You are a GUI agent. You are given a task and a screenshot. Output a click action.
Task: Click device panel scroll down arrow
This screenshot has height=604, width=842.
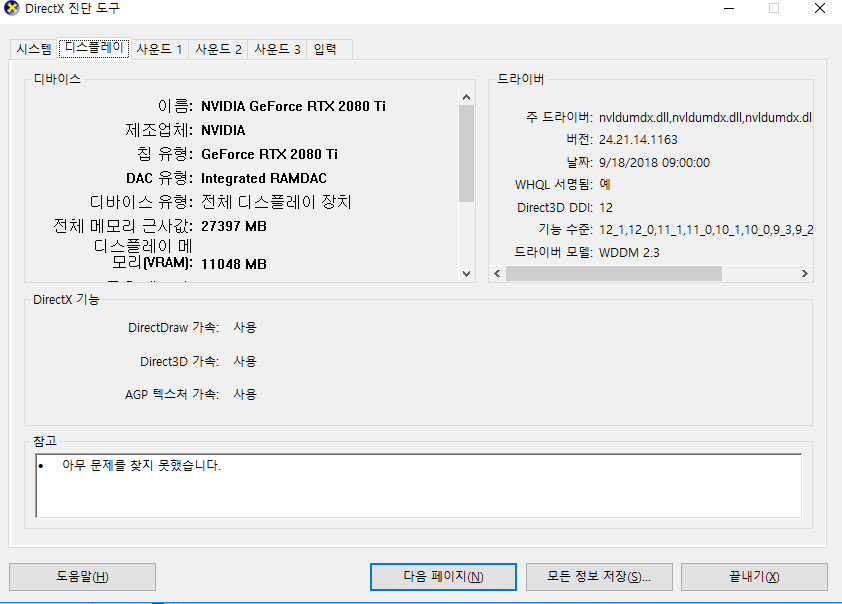pos(466,274)
